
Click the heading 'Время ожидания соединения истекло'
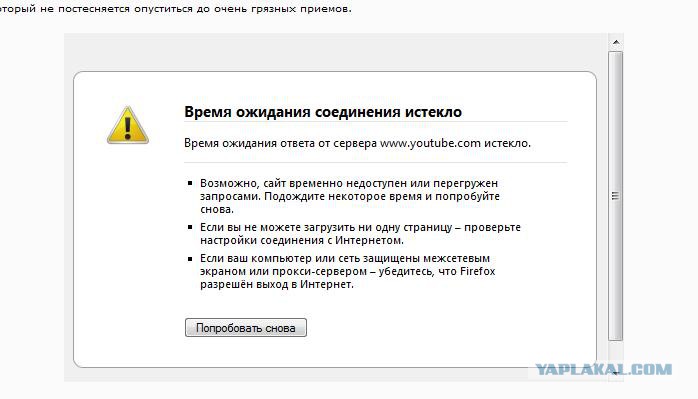click(323, 112)
